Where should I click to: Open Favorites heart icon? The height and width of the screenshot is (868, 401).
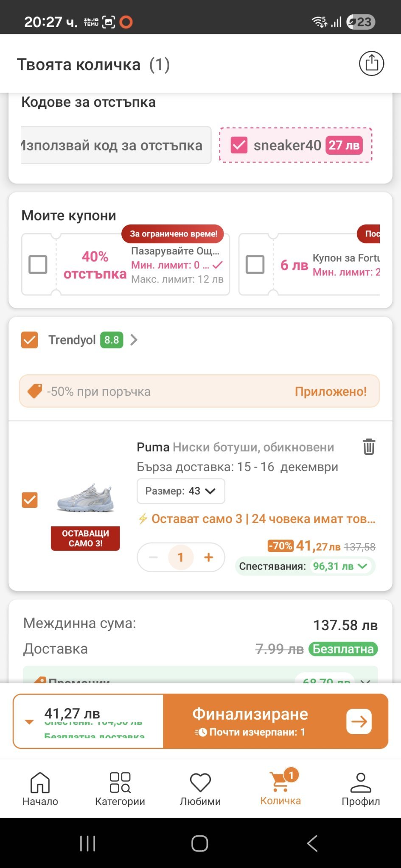(200, 788)
